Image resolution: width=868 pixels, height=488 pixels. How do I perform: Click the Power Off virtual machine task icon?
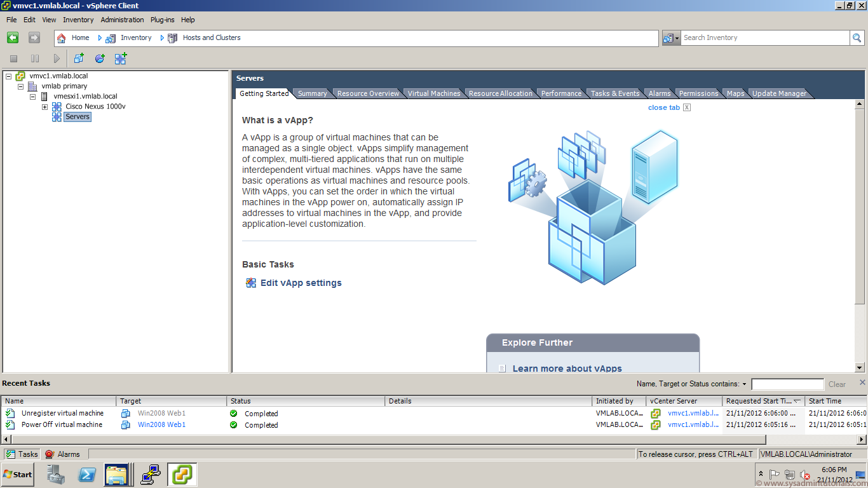pos(10,424)
